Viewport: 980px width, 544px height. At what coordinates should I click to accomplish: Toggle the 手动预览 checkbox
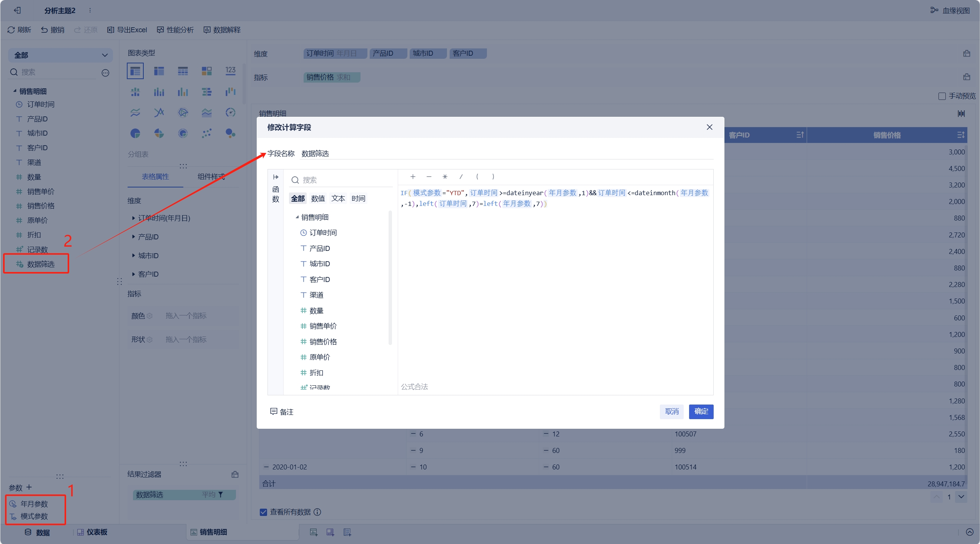942,96
